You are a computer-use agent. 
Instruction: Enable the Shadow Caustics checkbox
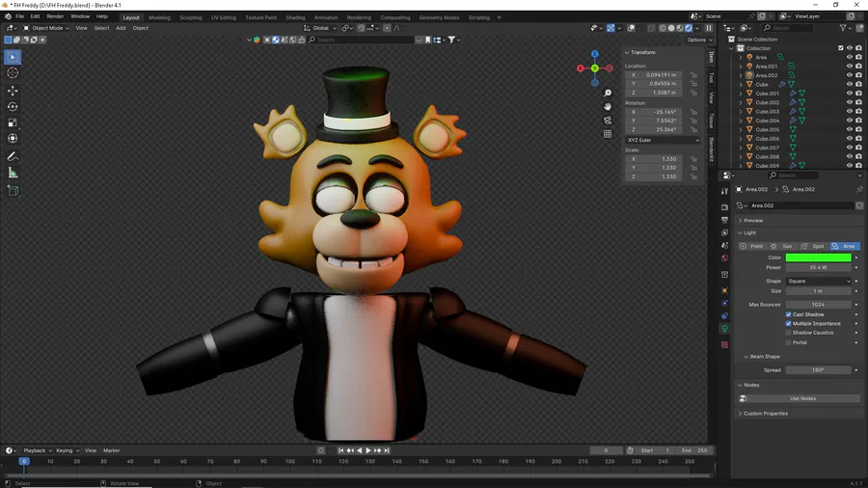tap(788, 333)
